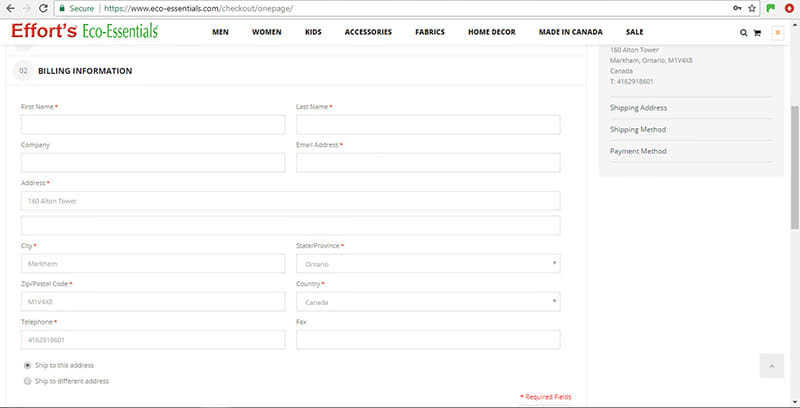800x408 pixels.
Task: Click the saved password key icon
Action: 738,8
